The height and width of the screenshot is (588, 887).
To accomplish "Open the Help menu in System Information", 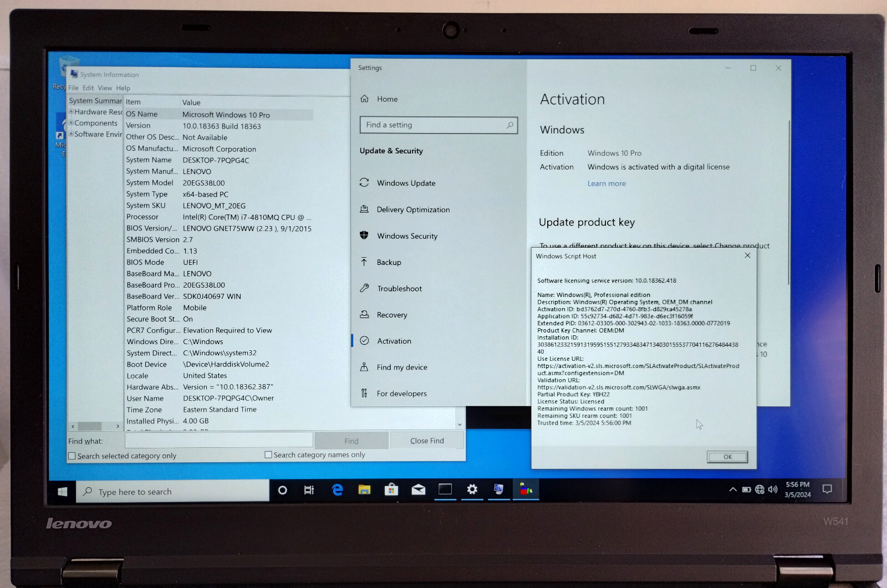I will (123, 88).
